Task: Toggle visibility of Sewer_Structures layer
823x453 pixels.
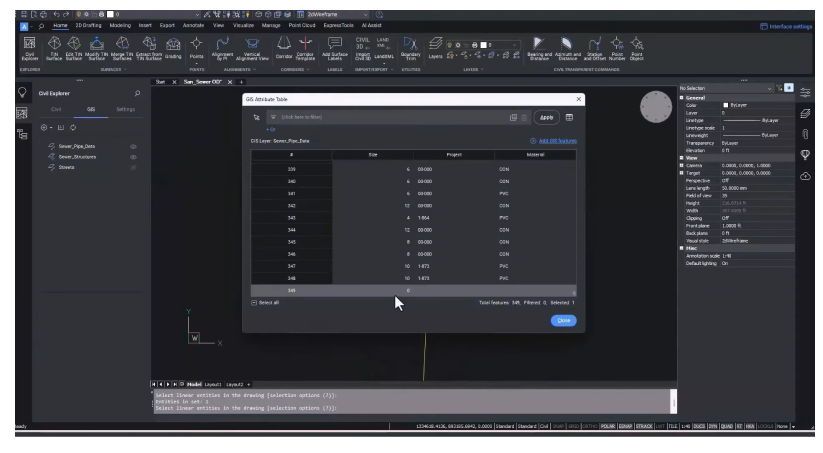Action: (x=133, y=157)
